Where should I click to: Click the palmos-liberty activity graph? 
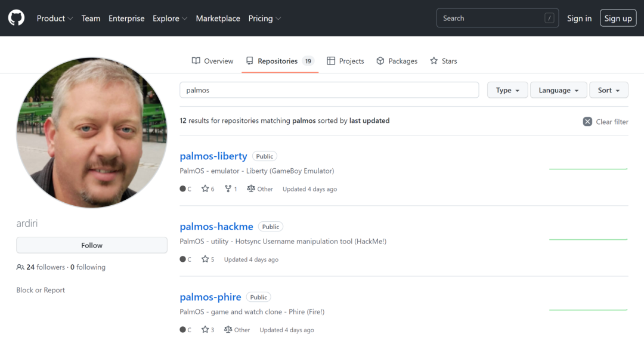588,169
